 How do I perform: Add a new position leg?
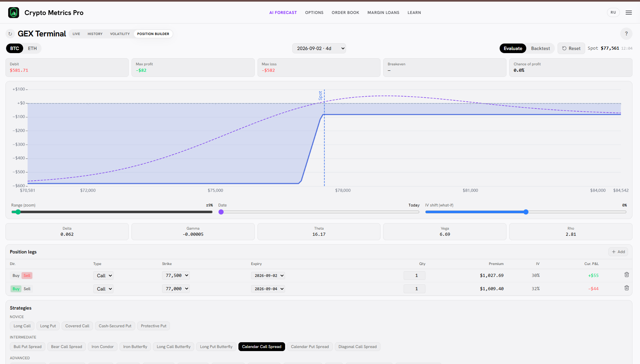tap(618, 252)
